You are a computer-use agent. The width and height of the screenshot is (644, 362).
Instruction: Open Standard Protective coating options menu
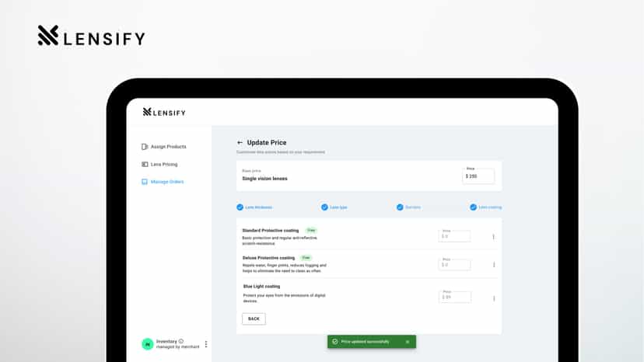pos(493,237)
